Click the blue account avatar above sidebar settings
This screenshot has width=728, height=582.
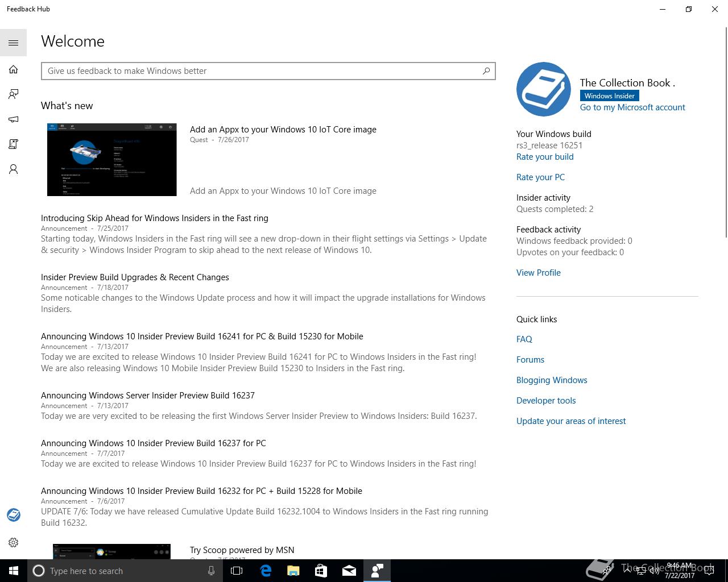(14, 515)
